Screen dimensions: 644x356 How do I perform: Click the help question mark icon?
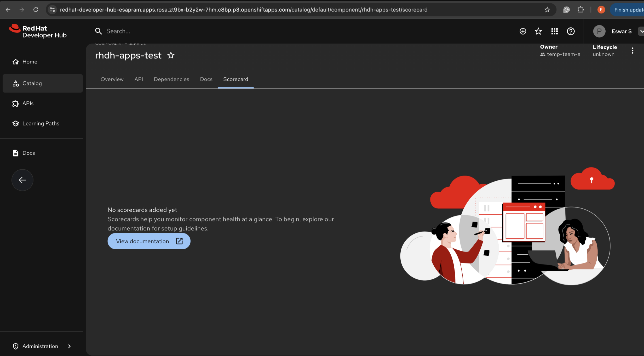571,31
